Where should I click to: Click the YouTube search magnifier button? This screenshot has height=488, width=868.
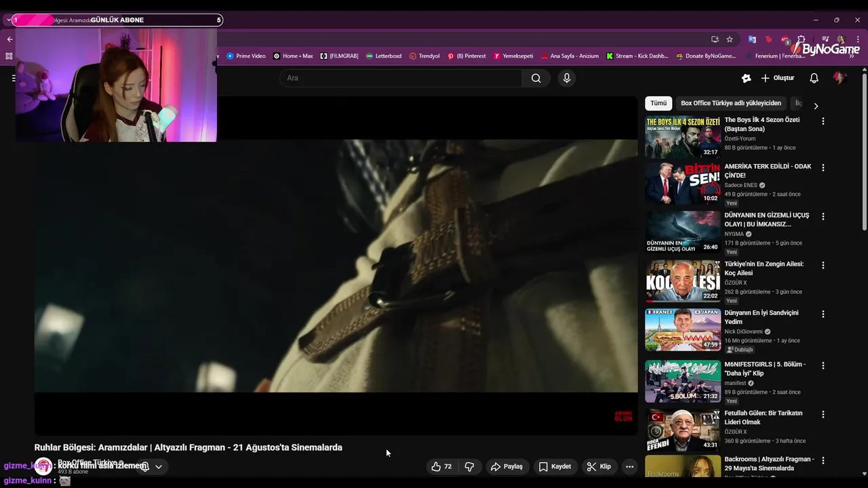[x=536, y=78]
